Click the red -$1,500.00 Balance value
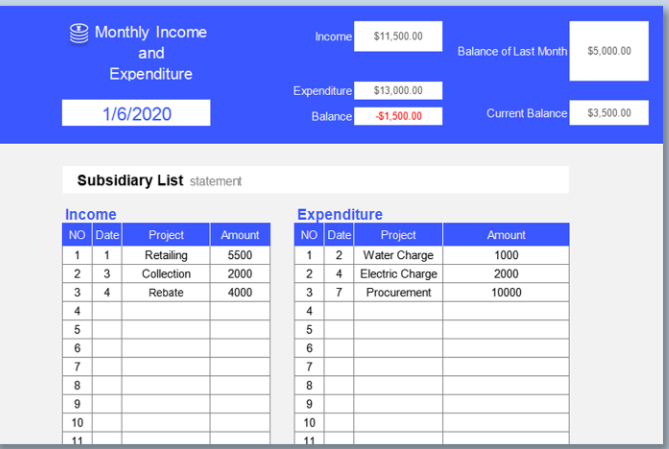Image resolution: width=669 pixels, height=449 pixels. click(x=398, y=116)
